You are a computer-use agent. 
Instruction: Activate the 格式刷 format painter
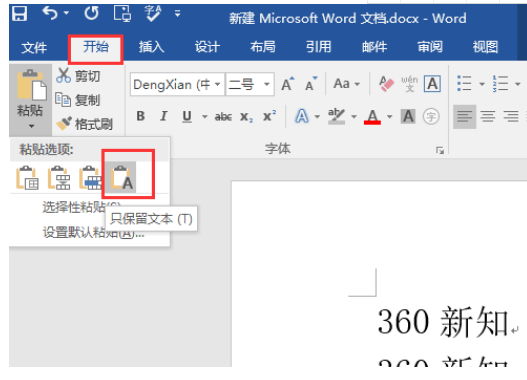(x=84, y=124)
